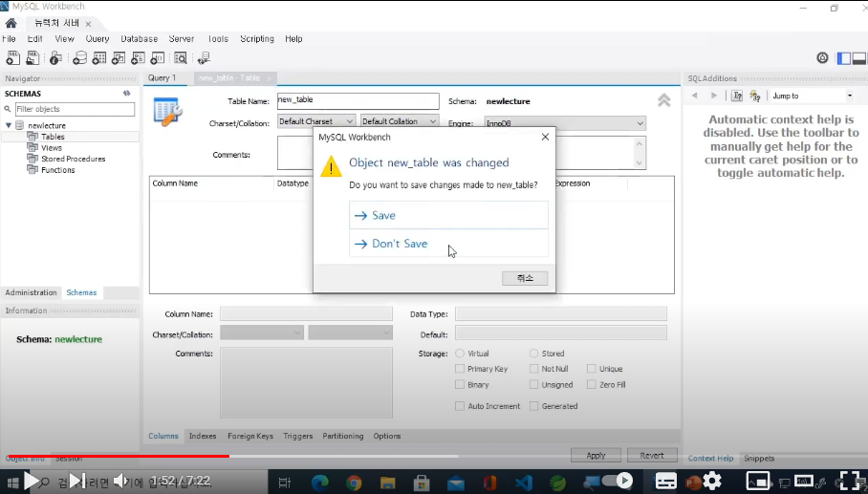The height and width of the screenshot is (494, 868).
Task: Click the SQL Additions forward arrow
Action: coord(714,96)
